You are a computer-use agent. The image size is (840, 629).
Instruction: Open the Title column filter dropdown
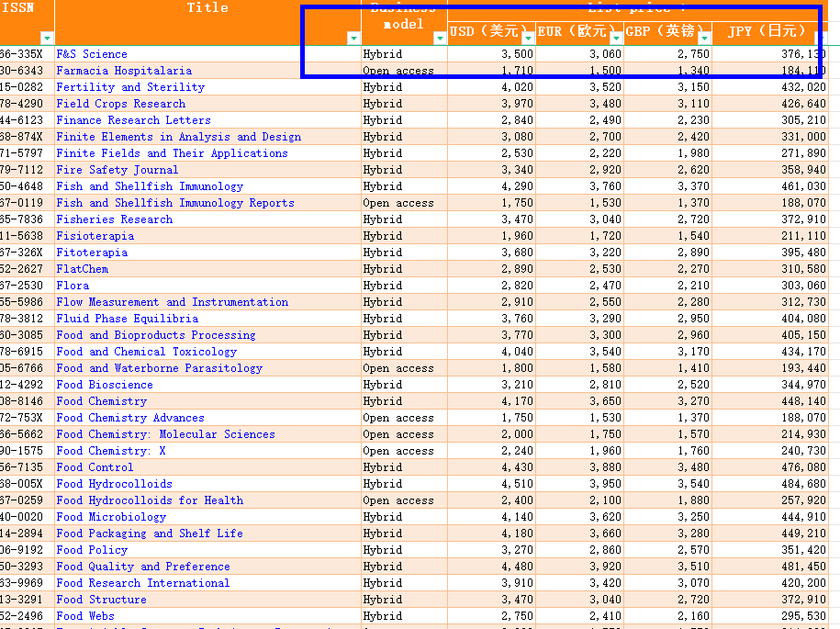click(353, 39)
